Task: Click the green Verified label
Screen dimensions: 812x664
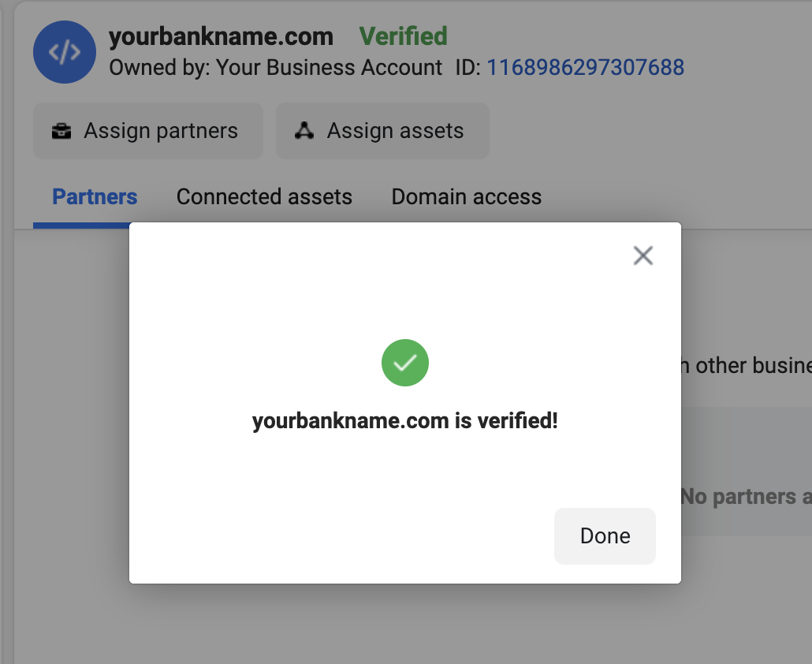Action: tap(403, 36)
